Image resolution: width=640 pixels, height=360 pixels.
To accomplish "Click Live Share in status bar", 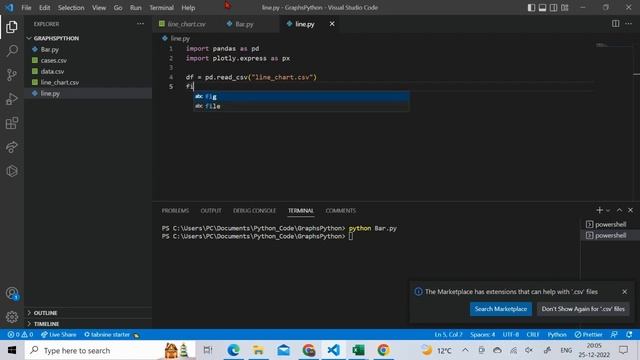I will click(58, 334).
